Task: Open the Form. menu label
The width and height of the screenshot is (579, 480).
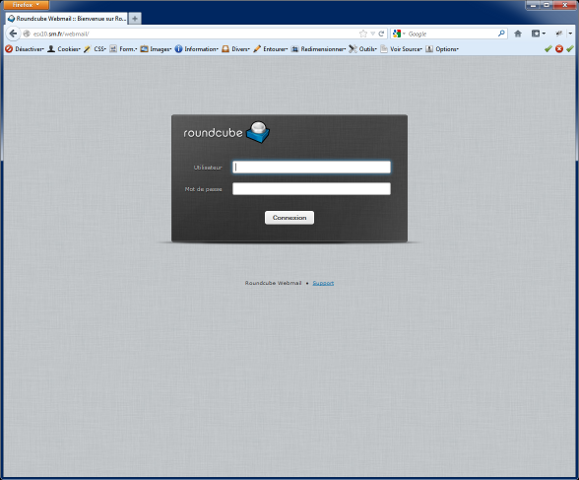Action: click(x=128, y=49)
